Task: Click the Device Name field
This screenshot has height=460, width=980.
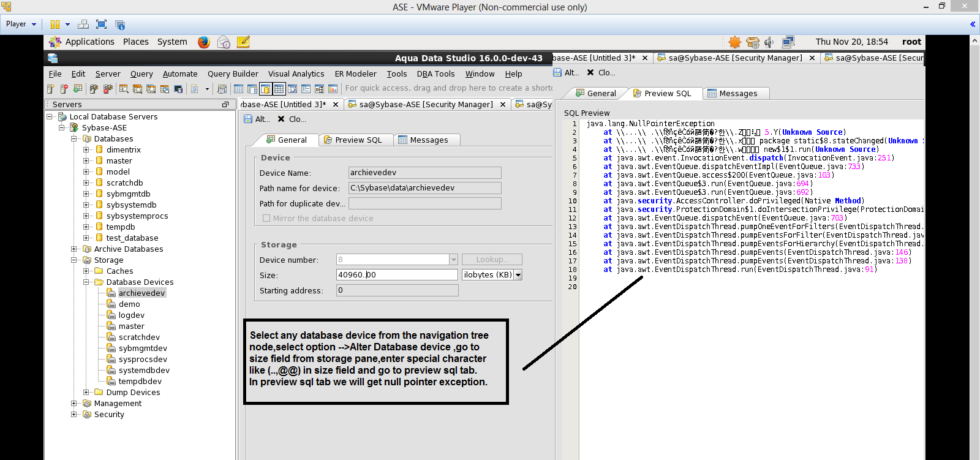Action: [425, 173]
